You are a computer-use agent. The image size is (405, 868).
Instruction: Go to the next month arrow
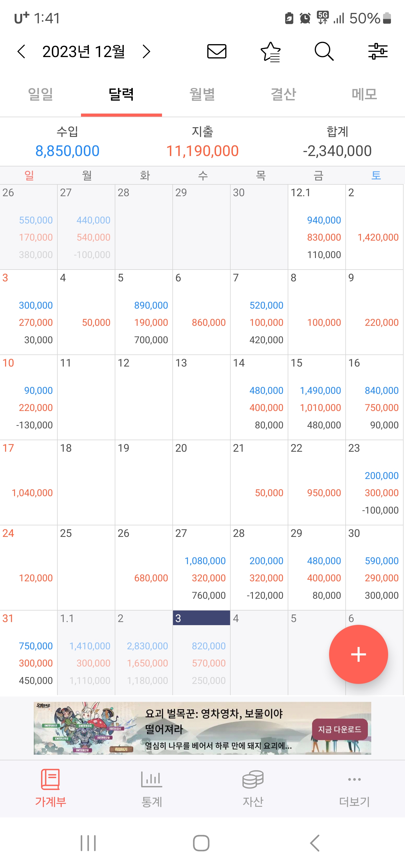[146, 51]
